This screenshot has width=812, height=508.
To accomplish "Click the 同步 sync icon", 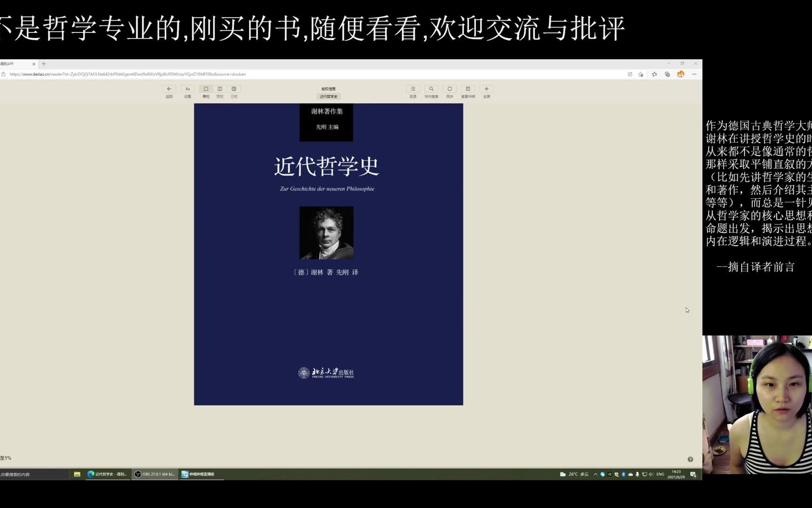I will (x=450, y=89).
